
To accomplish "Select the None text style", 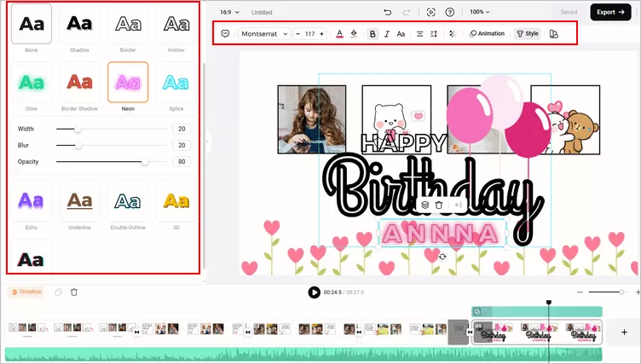I will pyautogui.click(x=32, y=24).
